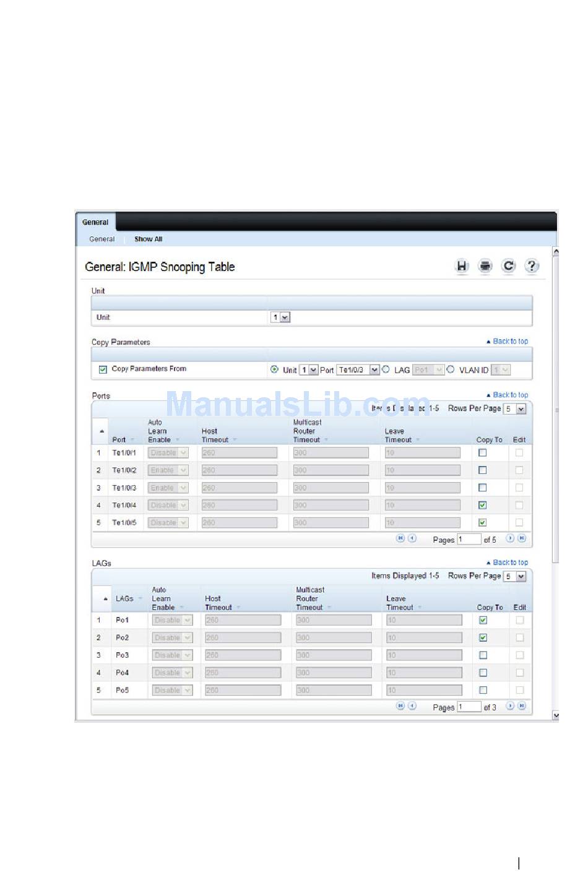This screenshot has height=875, width=588.
Task: Select the LAG radio button in Copy Parameters
Action: pos(386,369)
